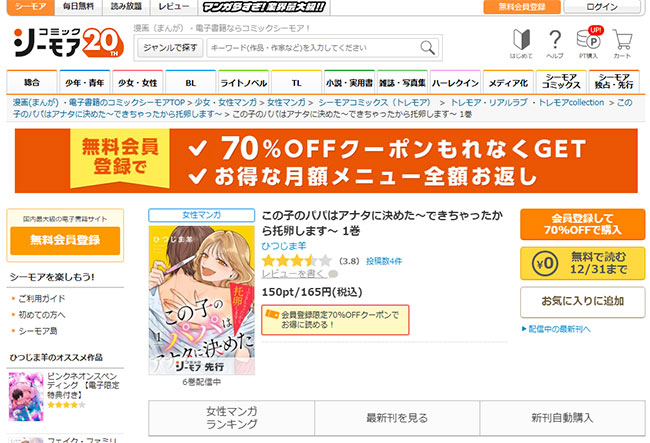The image size is (650, 443).
Task: Click 女性マンガランキング button
Action: pyautogui.click(x=231, y=418)
